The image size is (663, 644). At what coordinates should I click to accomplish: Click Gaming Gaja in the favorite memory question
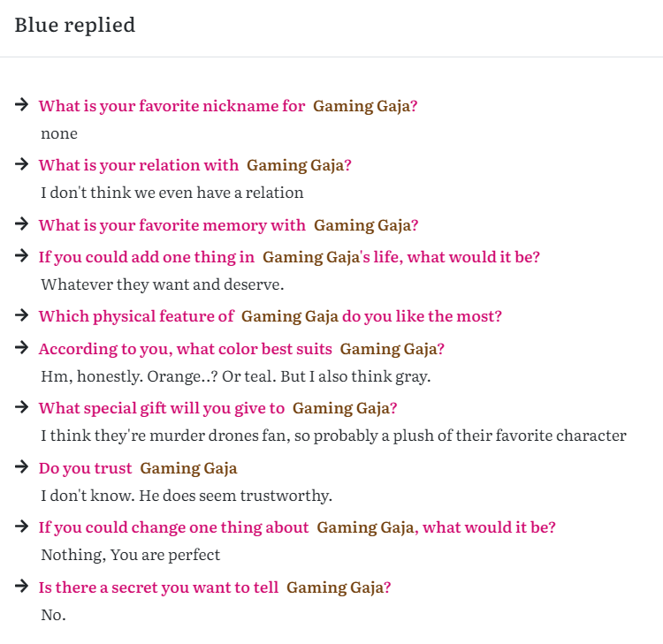coord(366,225)
